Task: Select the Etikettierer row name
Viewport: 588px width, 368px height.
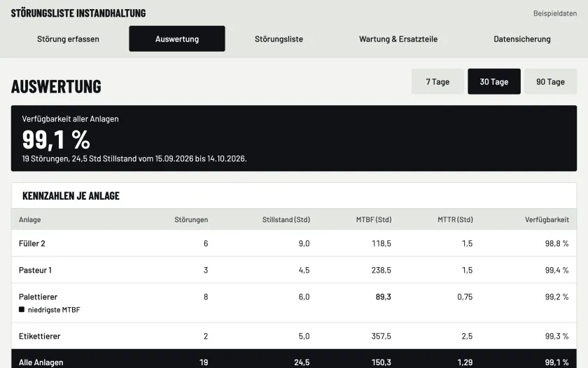Action: click(39, 336)
